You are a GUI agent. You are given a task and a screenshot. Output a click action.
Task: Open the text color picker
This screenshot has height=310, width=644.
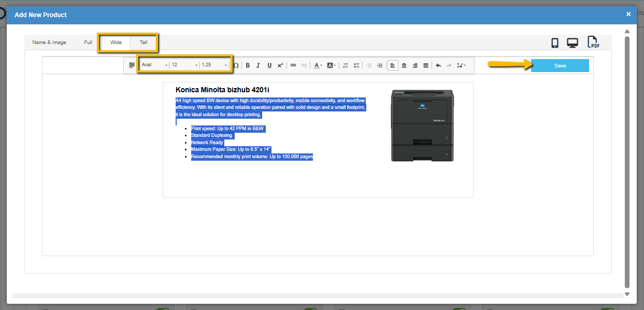click(318, 65)
